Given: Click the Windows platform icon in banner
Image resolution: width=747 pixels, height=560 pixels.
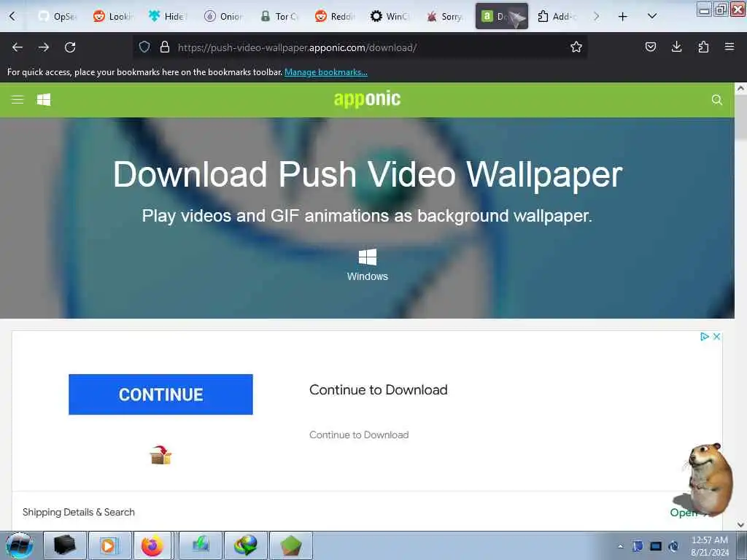Looking at the screenshot, I should coord(368,257).
